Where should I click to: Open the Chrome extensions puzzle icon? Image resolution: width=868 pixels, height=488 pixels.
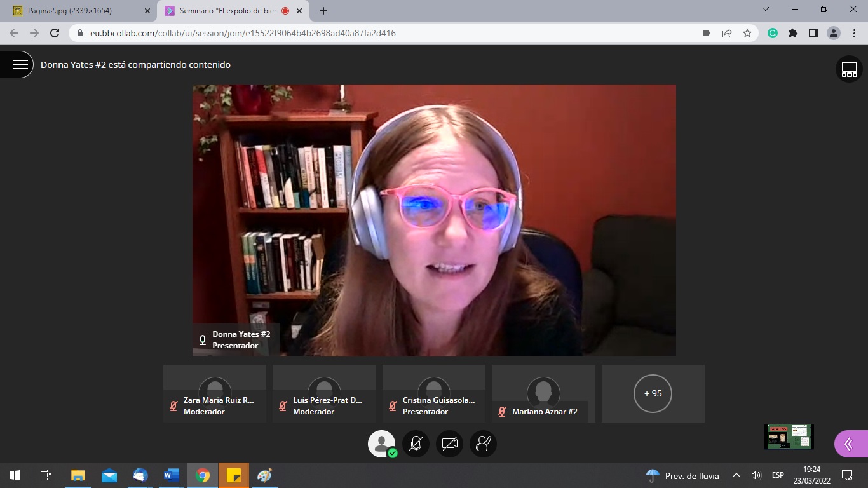[792, 33]
